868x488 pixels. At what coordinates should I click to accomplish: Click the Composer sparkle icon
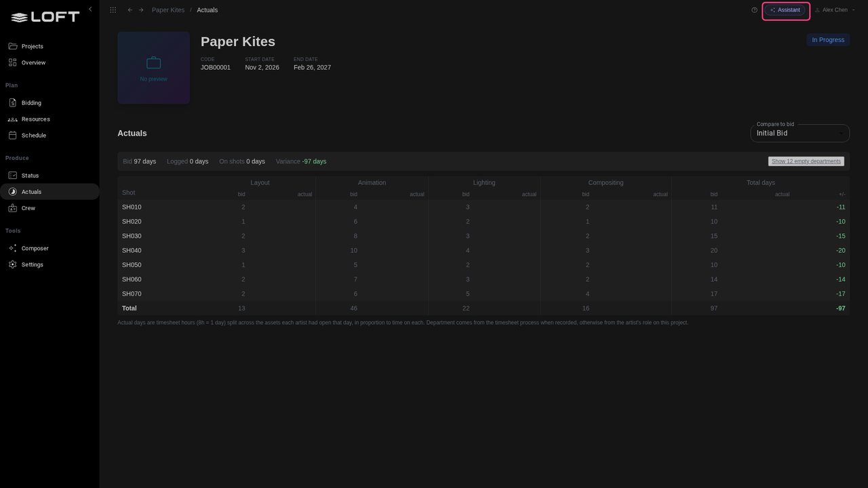coord(12,248)
